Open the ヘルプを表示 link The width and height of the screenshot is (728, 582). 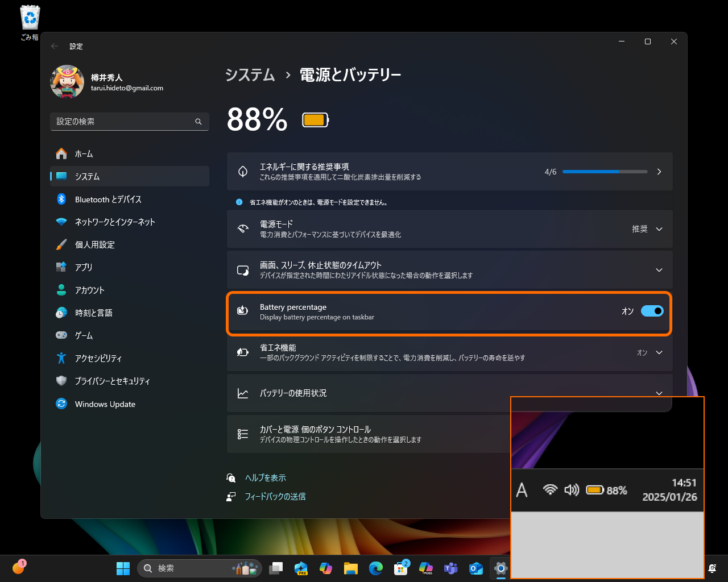pos(264,477)
